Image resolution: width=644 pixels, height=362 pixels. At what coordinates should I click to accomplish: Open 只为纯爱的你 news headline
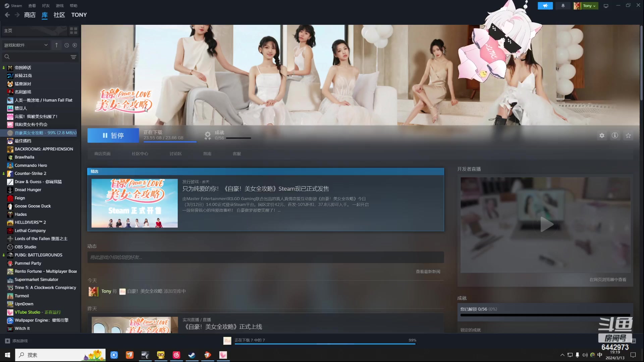tap(256, 189)
